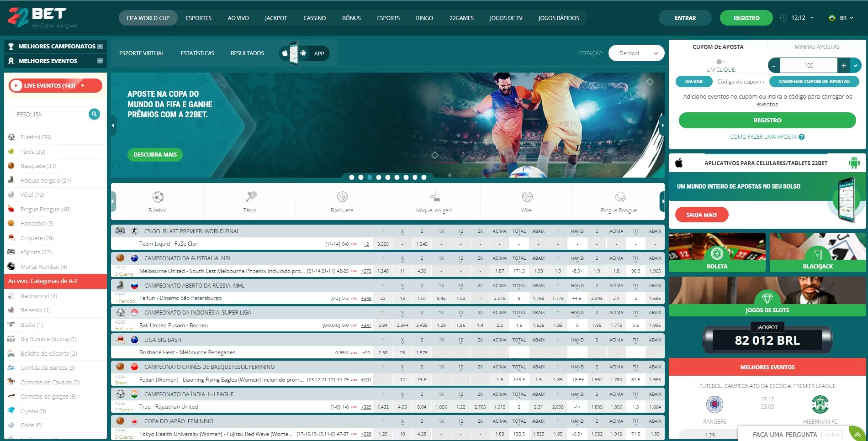868x441 pixels.
Task: Confirm stake with checkmark button
Action: pos(855,66)
